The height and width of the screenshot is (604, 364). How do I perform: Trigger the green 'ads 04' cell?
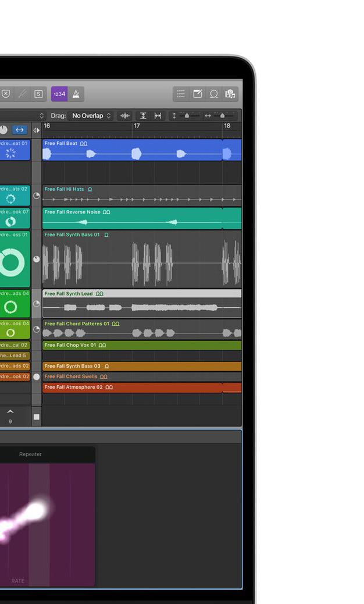[x=14, y=304]
